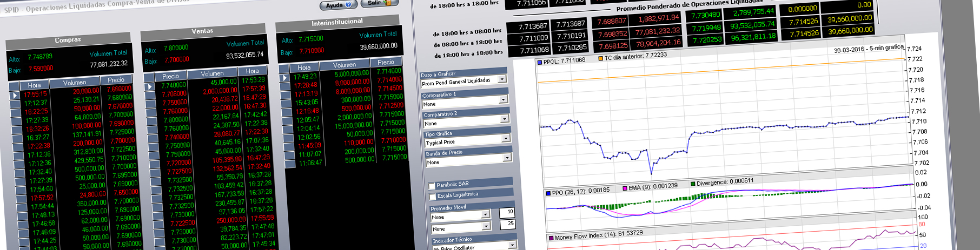The height and width of the screenshot is (250, 980).
Task: Click the green Divergence legend marker
Action: pyautogui.click(x=693, y=184)
